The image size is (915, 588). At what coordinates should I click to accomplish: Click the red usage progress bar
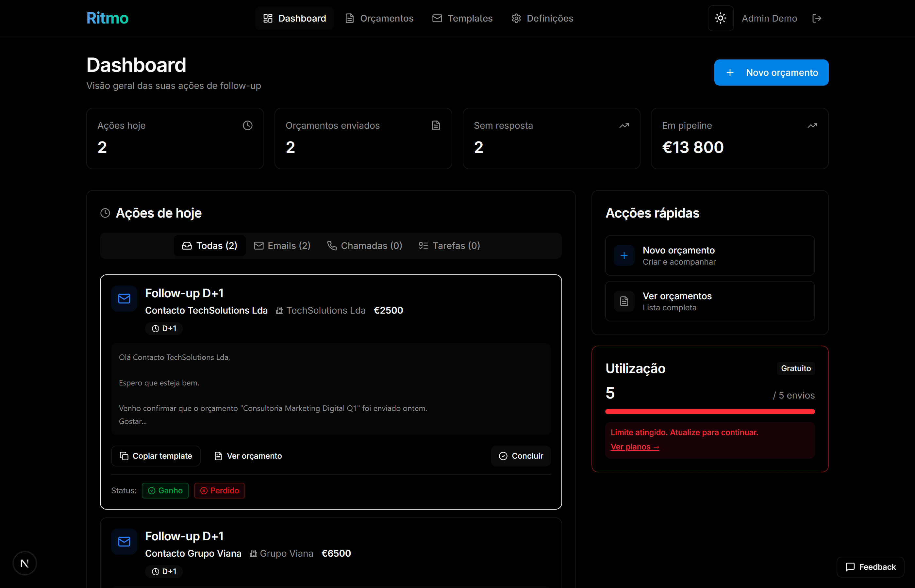(x=709, y=412)
